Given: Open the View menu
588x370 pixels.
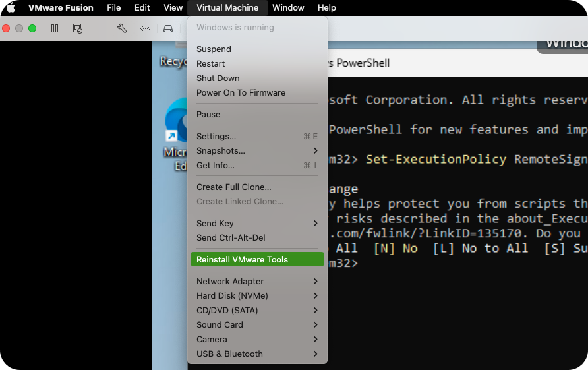Looking at the screenshot, I should point(173,7).
